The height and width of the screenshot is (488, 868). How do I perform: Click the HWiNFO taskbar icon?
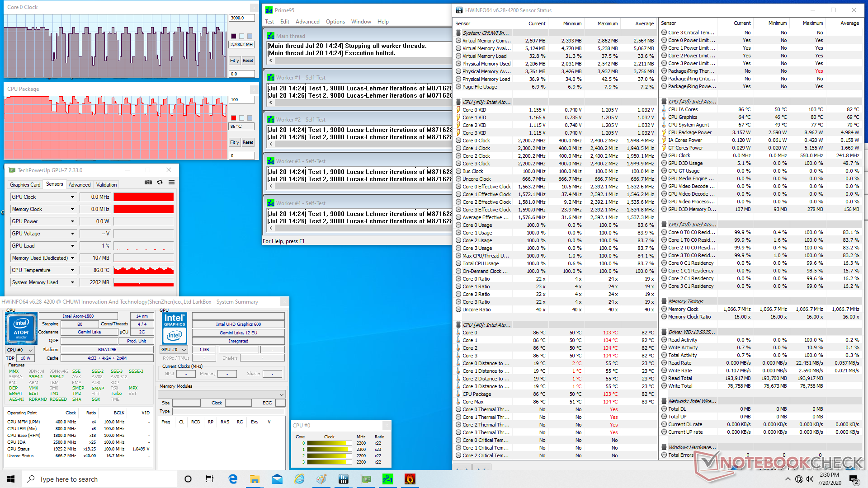pos(343,479)
